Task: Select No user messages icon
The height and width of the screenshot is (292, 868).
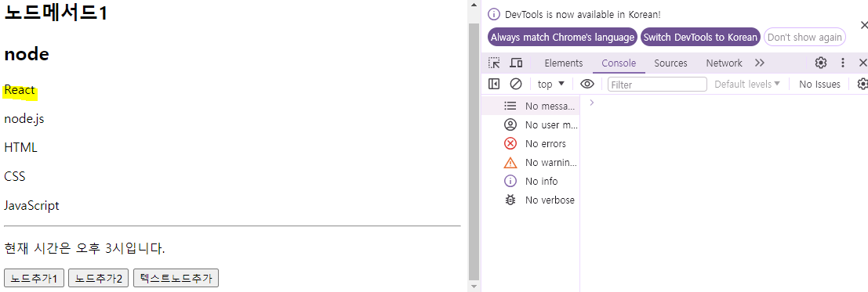Action: tap(510, 124)
